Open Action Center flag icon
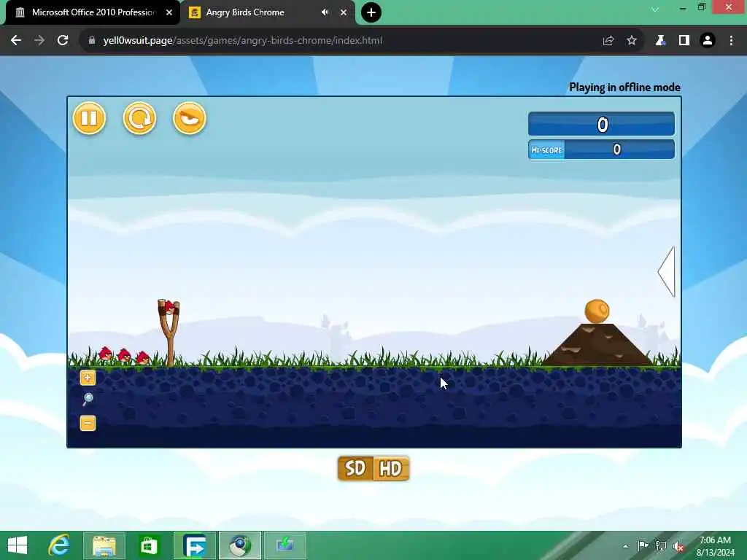This screenshot has height=560, width=747. tap(643, 545)
